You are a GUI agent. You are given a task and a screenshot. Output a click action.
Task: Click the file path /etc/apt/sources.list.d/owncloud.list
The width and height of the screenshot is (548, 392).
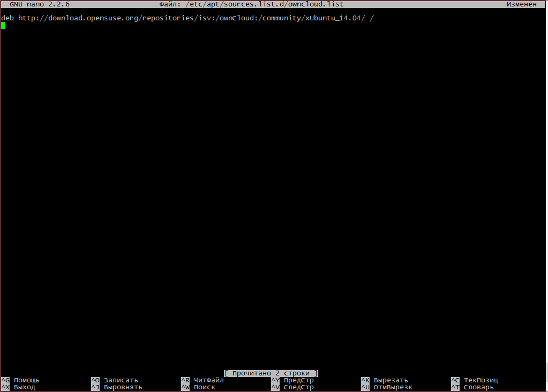coord(265,4)
